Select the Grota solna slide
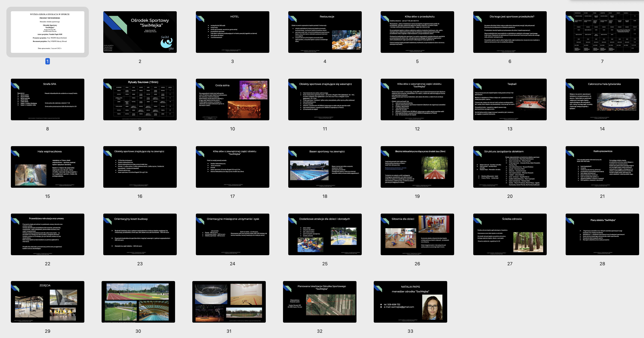This screenshot has height=338, width=644. click(232, 99)
